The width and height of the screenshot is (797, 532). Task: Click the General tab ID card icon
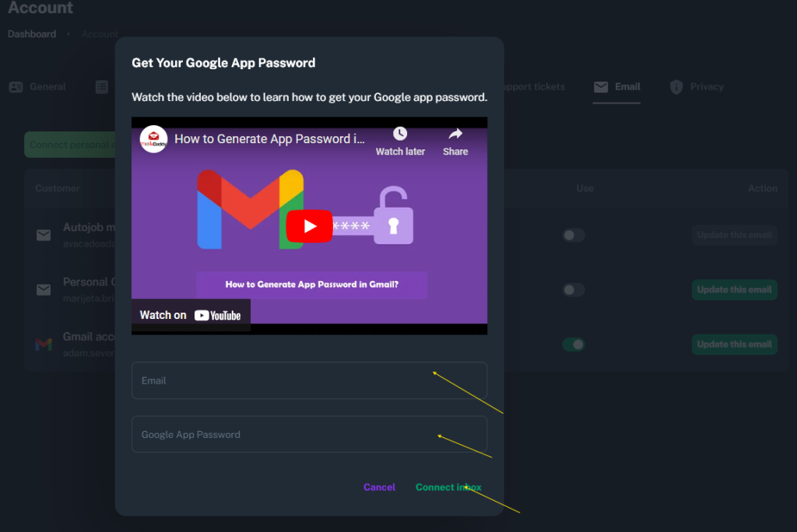(x=16, y=87)
